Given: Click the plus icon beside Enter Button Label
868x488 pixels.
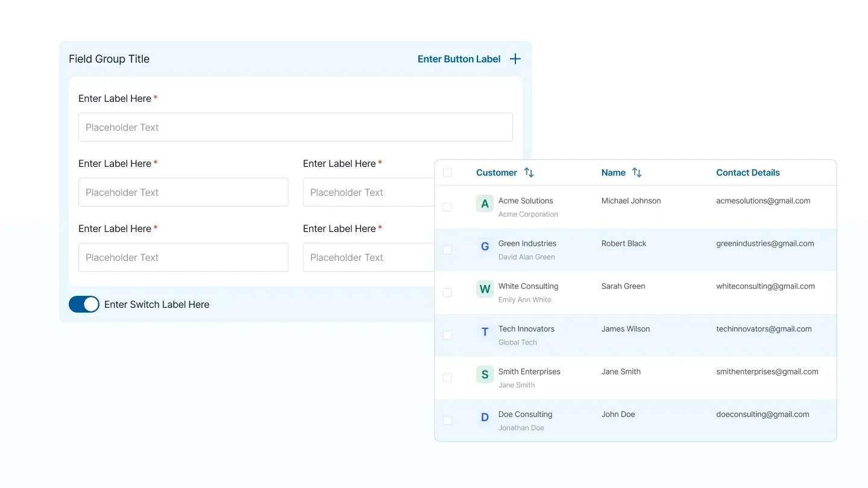Looking at the screenshot, I should click(515, 59).
